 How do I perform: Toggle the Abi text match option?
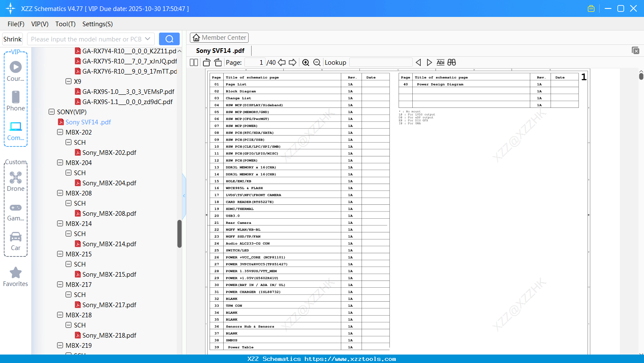pyautogui.click(x=441, y=63)
